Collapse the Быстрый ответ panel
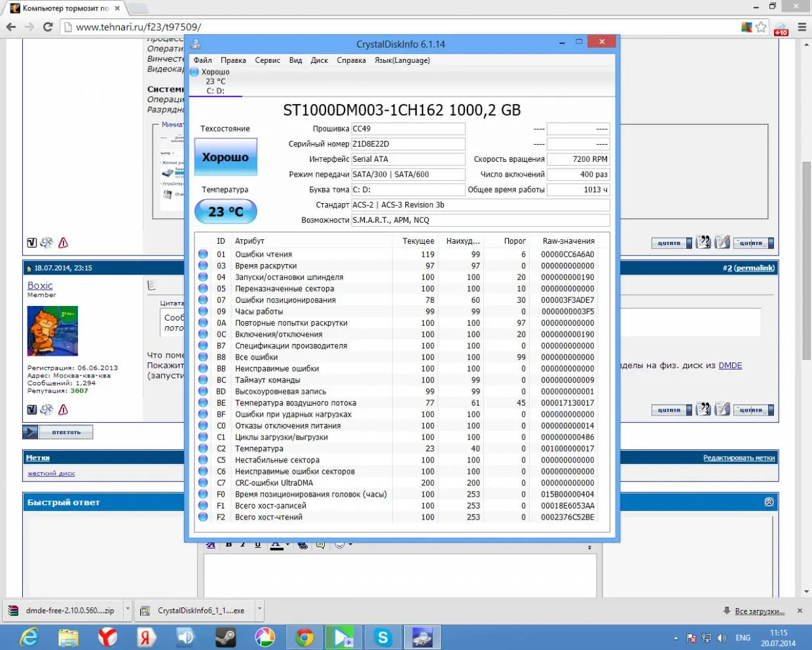Viewport: 812px width, 650px height. (x=769, y=502)
